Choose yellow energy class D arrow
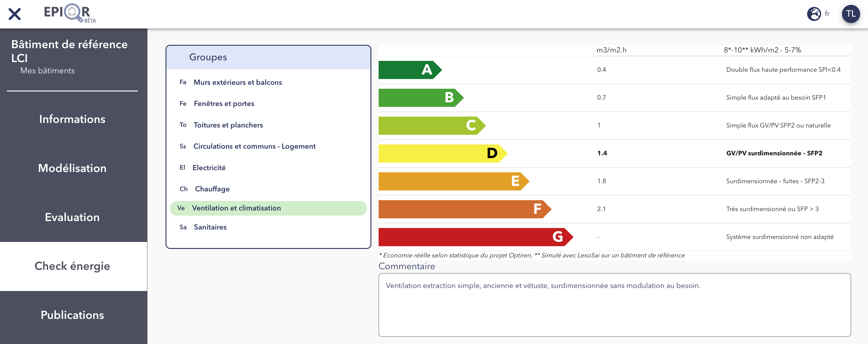 click(443, 154)
